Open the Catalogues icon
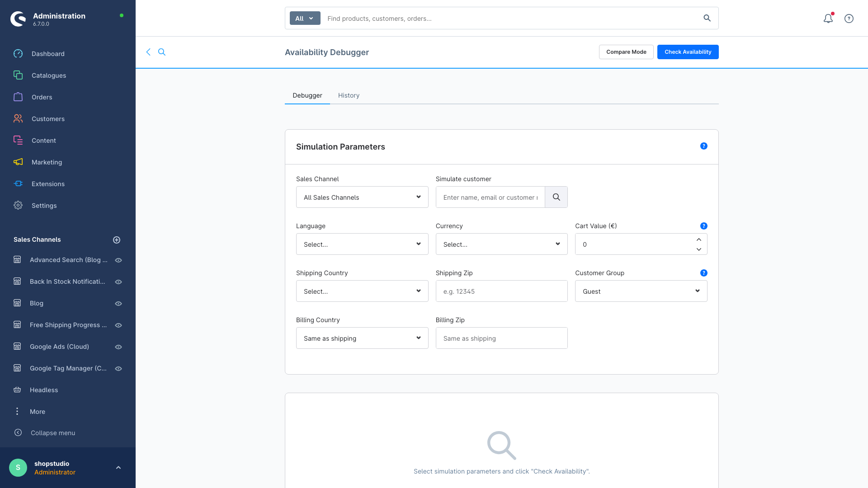This screenshot has width=868, height=488. pyautogui.click(x=18, y=75)
